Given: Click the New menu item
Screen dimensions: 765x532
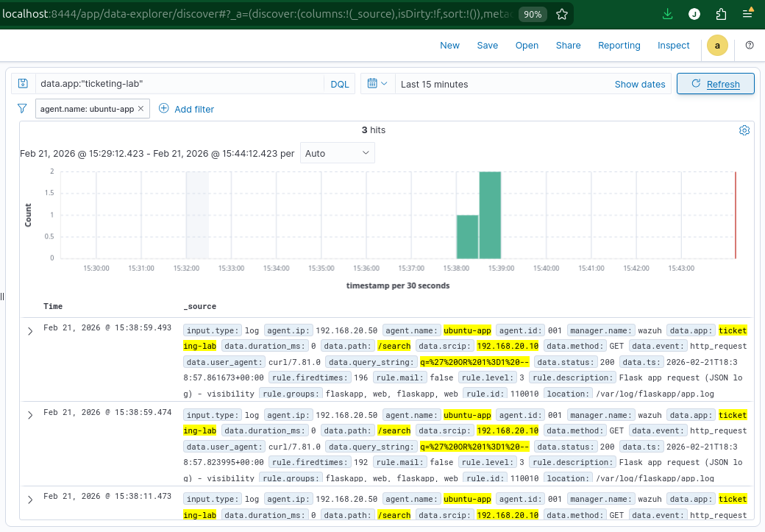Looking at the screenshot, I should pyautogui.click(x=449, y=46).
